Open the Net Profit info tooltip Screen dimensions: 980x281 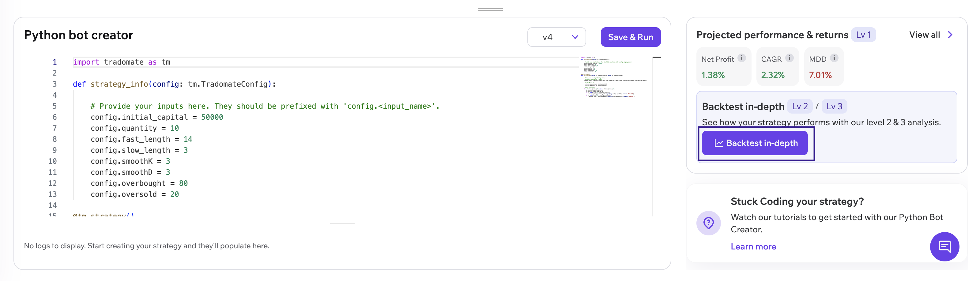[741, 58]
